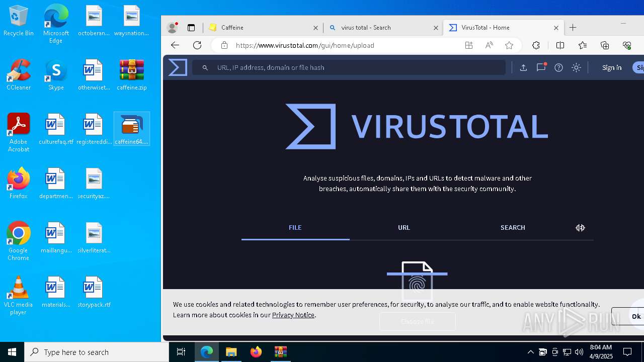Open a new browser tab
The height and width of the screenshot is (362, 644).
coord(573,28)
